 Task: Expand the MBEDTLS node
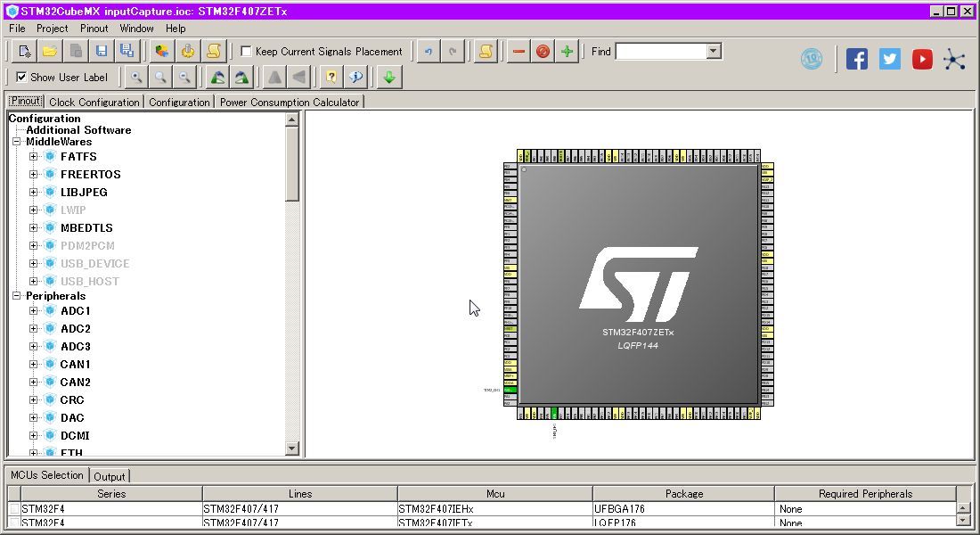[33, 227]
